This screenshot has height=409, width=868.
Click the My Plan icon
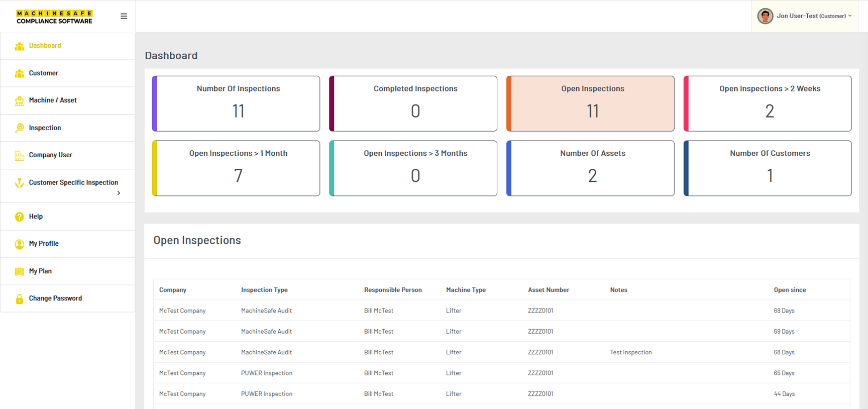pyautogui.click(x=19, y=271)
